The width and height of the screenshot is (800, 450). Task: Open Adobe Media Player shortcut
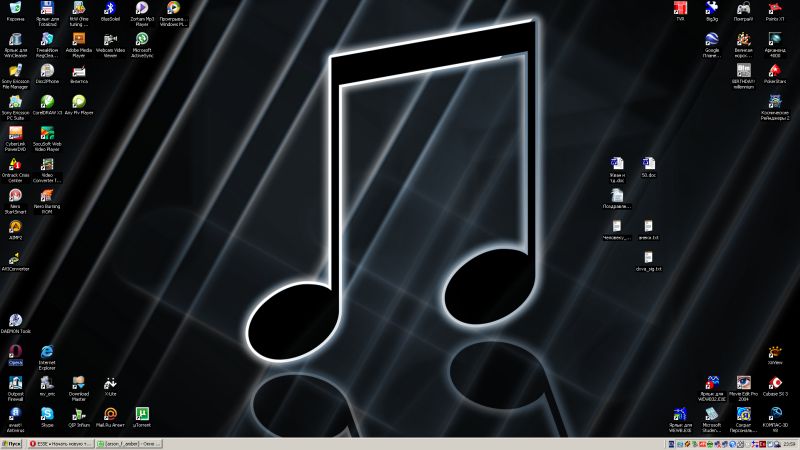(79, 45)
